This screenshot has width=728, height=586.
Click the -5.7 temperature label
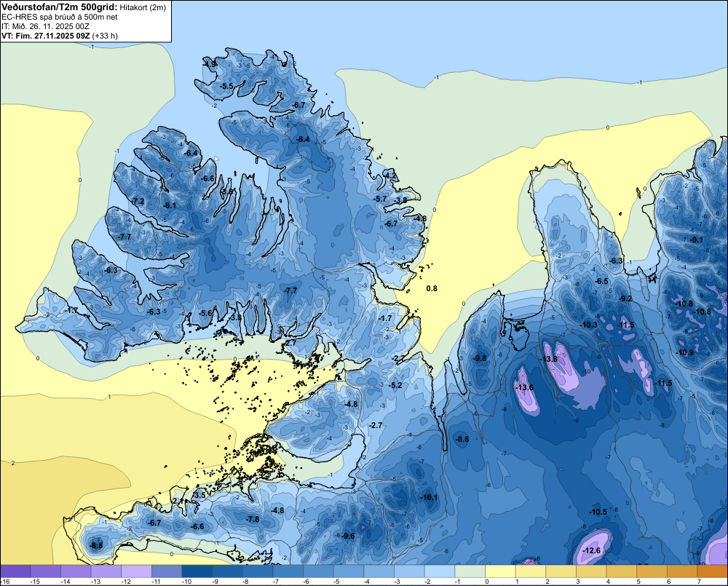click(x=380, y=199)
